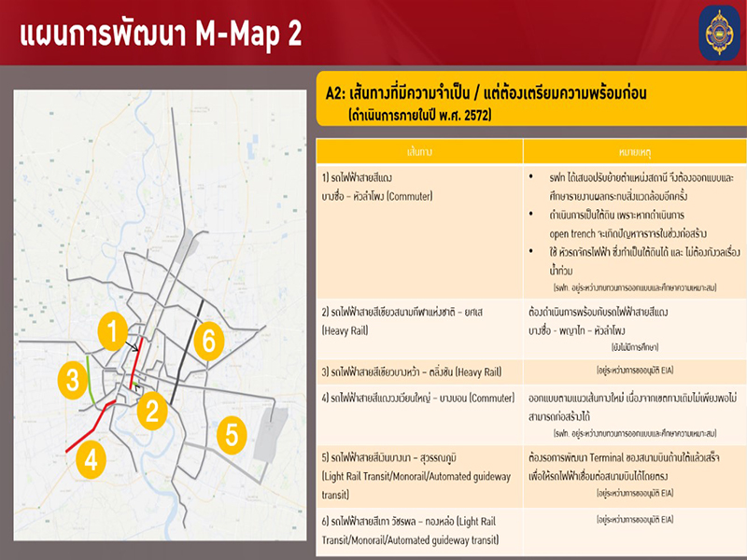This screenshot has width=747, height=560.
Task: Click the yellow number 3 route marker
Action: (70, 380)
